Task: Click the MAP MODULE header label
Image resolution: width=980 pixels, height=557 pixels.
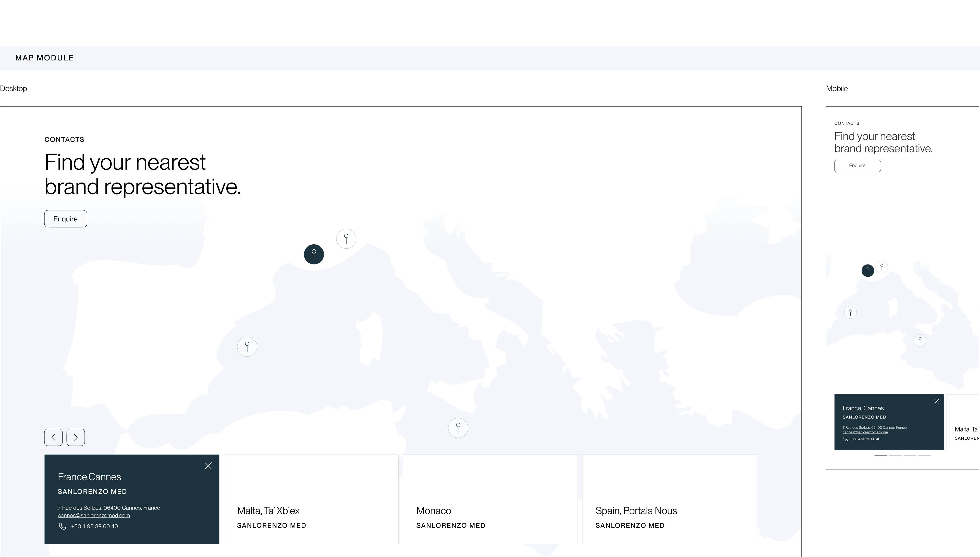Action: (x=44, y=58)
